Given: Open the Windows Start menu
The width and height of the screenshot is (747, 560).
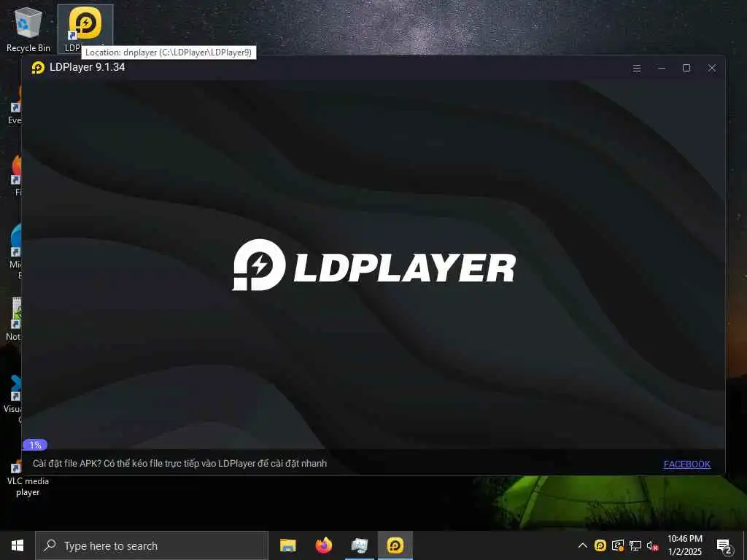Looking at the screenshot, I should [18, 545].
